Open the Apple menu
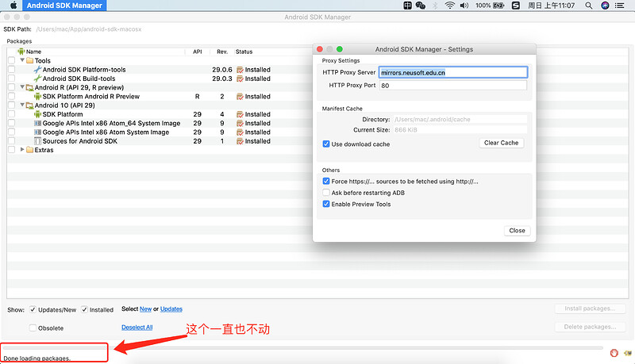635x364 pixels. 13,6
